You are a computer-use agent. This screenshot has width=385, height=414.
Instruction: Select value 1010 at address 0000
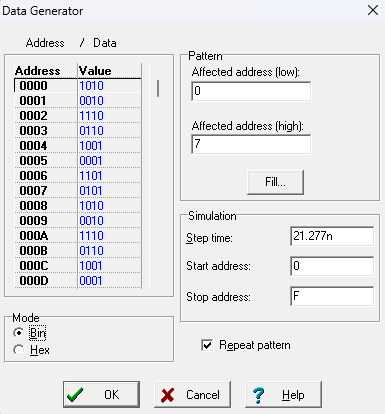pos(109,86)
